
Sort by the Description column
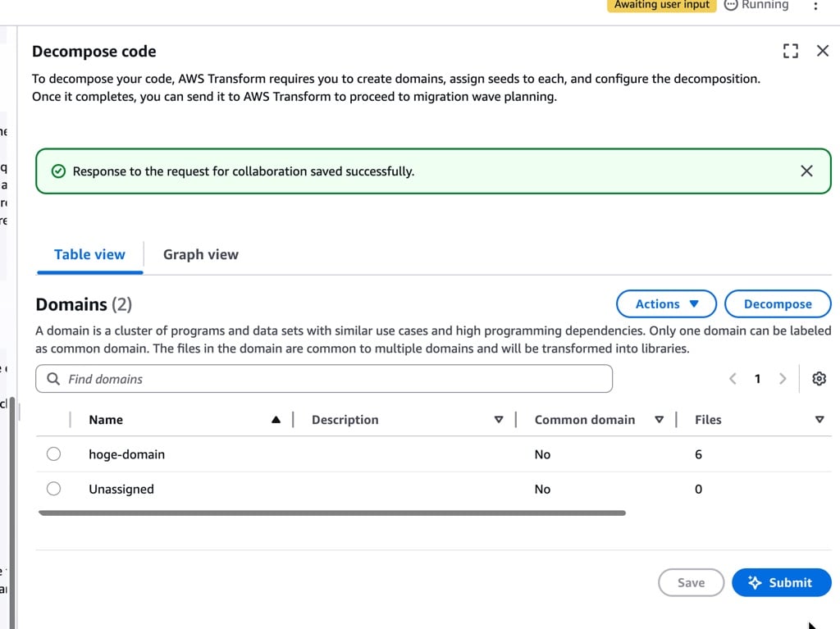point(498,420)
